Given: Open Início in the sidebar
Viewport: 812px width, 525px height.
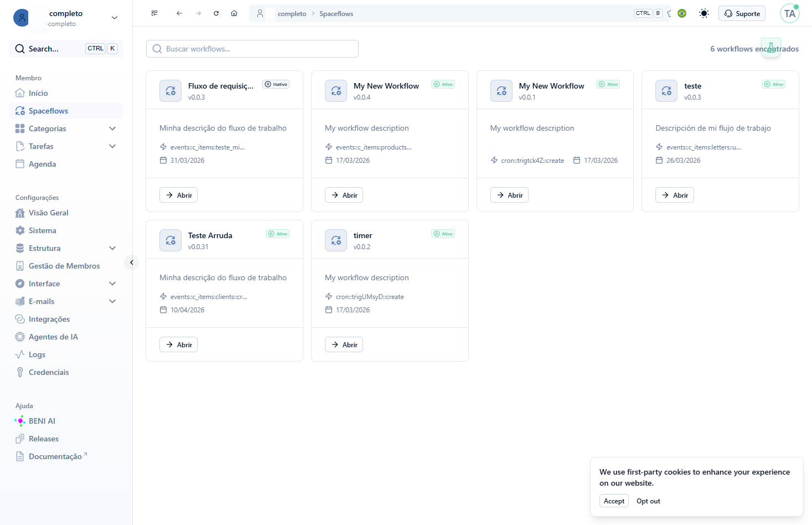Looking at the screenshot, I should click(66, 93).
